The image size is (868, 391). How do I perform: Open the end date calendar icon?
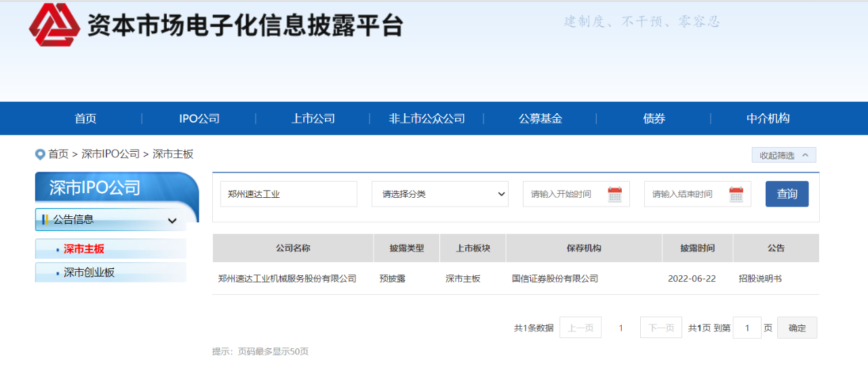736,194
